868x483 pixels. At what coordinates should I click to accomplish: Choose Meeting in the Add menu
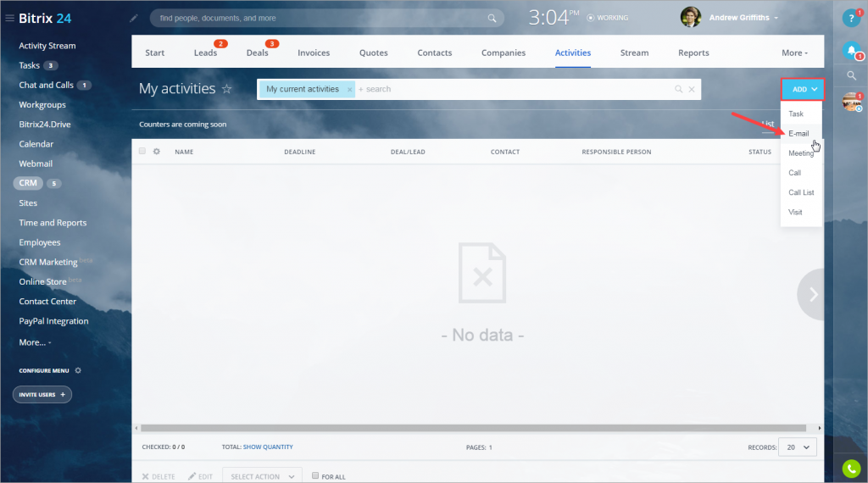click(x=800, y=153)
